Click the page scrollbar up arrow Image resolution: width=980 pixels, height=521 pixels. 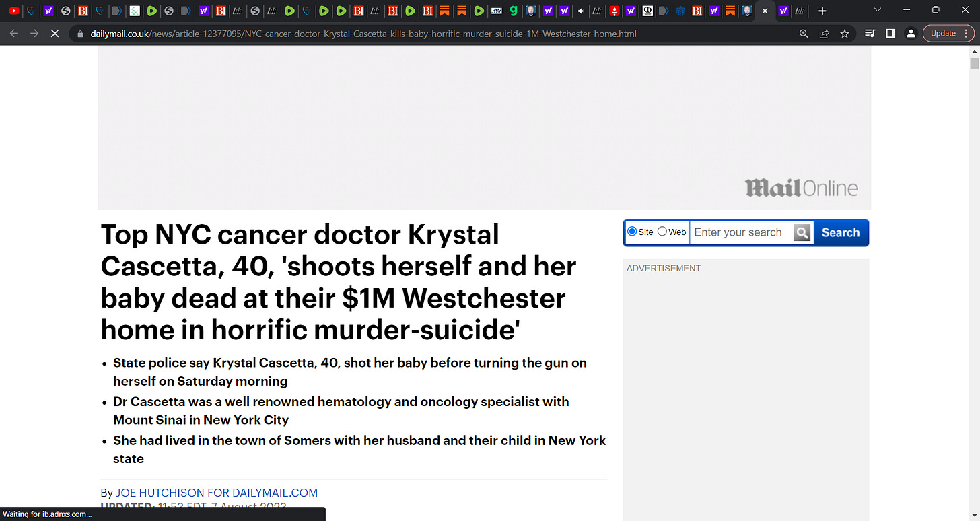click(x=974, y=51)
